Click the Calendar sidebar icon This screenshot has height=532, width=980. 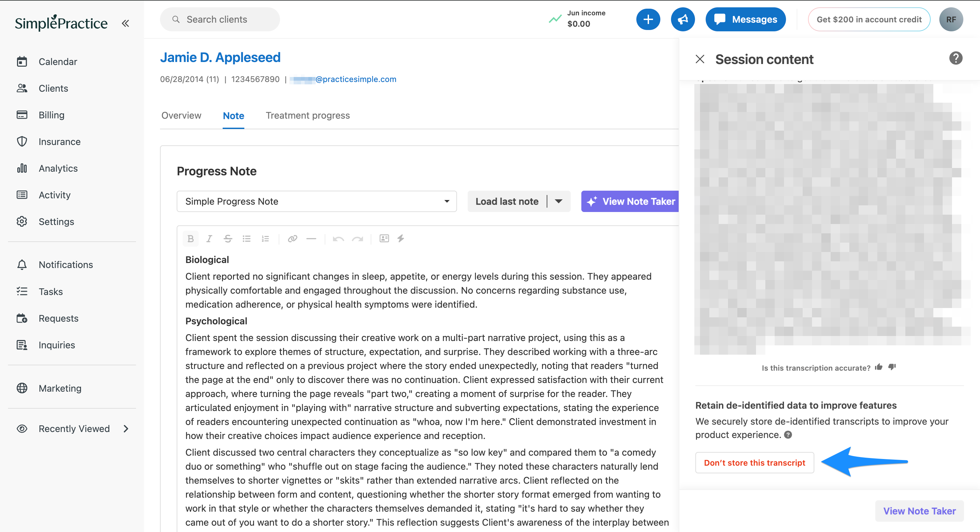pos(22,61)
